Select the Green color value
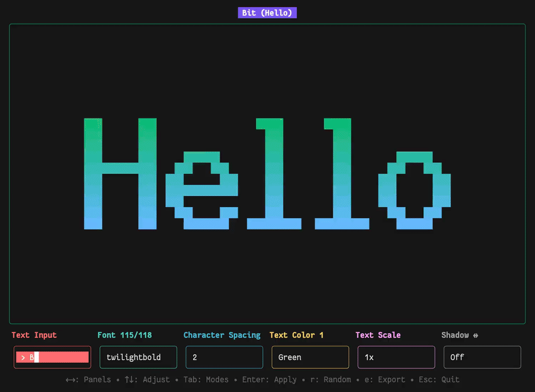Image resolution: width=535 pixels, height=392 pixels. [293, 357]
